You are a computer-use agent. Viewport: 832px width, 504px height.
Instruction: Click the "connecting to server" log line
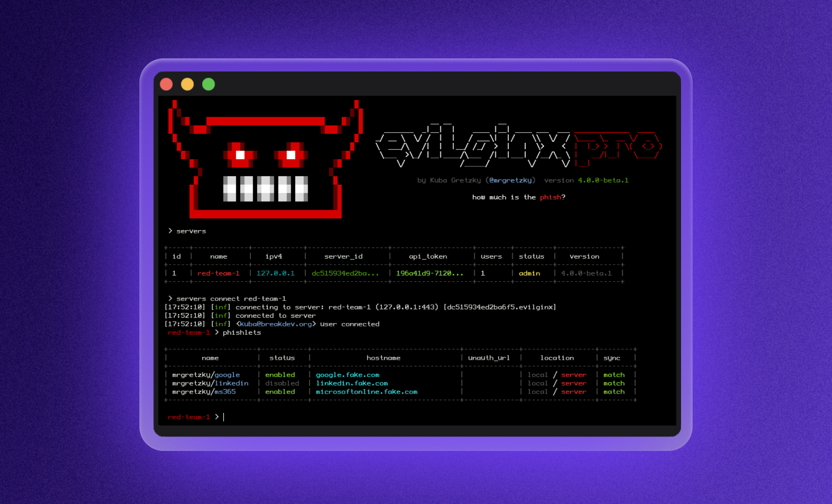tap(360, 307)
